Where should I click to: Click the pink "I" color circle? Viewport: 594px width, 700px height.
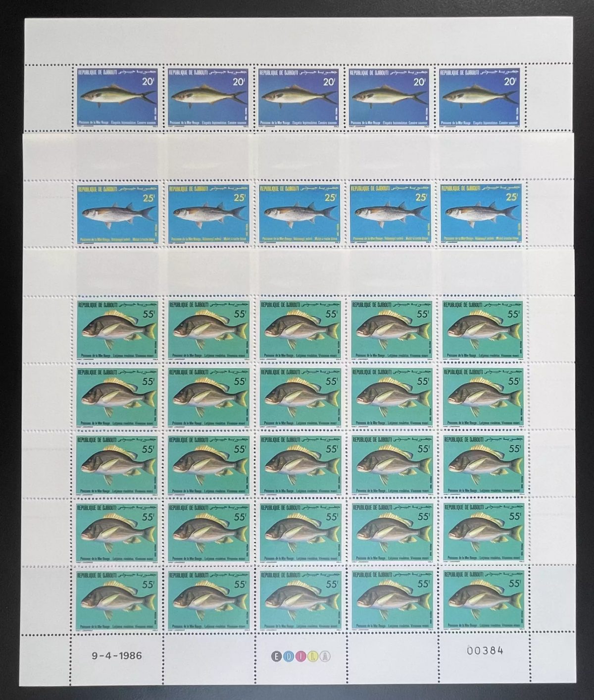(x=300, y=656)
